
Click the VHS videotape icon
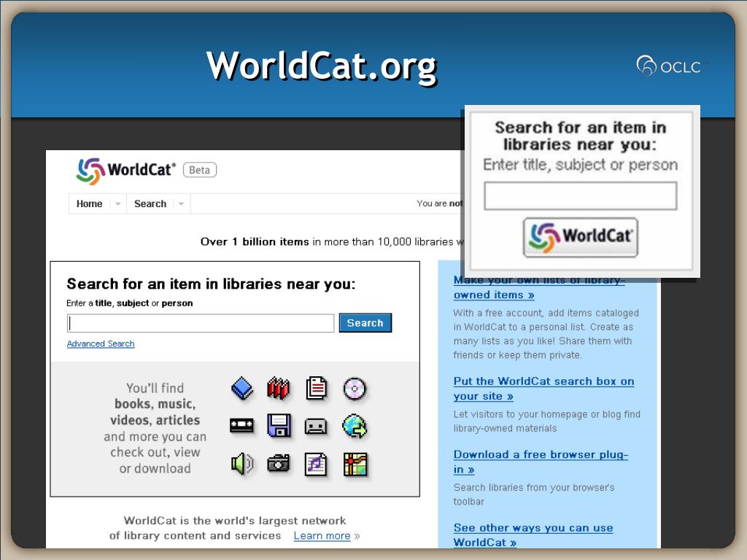click(x=242, y=426)
